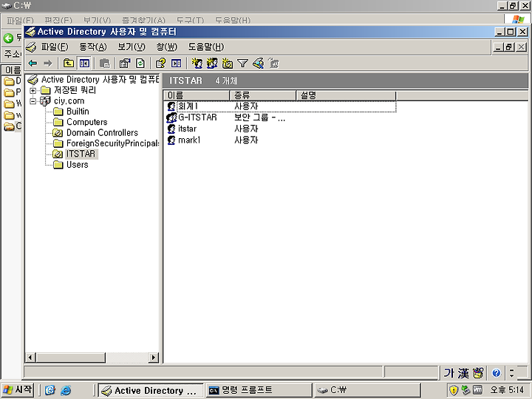Click the first quick launch icon
The image size is (532, 399).
click(x=50, y=390)
